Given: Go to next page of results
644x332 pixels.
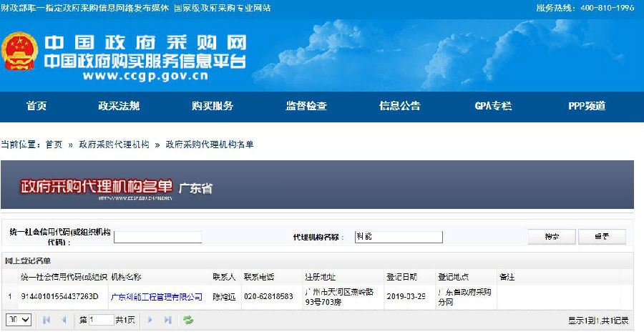Looking at the screenshot, I should pyautogui.click(x=150, y=320).
